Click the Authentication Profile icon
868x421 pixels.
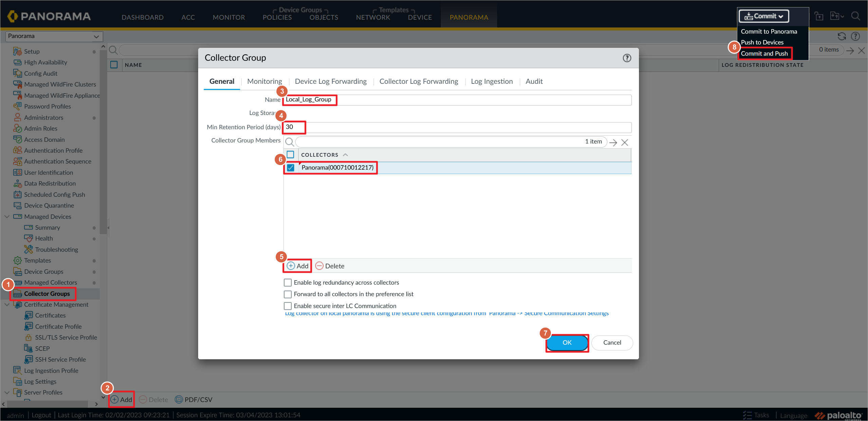(17, 150)
